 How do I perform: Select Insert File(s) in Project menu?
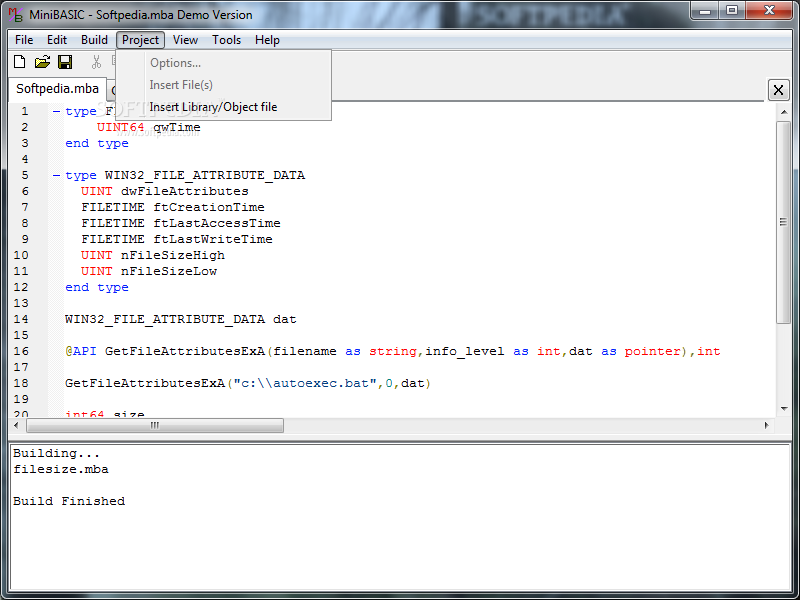[x=181, y=85]
